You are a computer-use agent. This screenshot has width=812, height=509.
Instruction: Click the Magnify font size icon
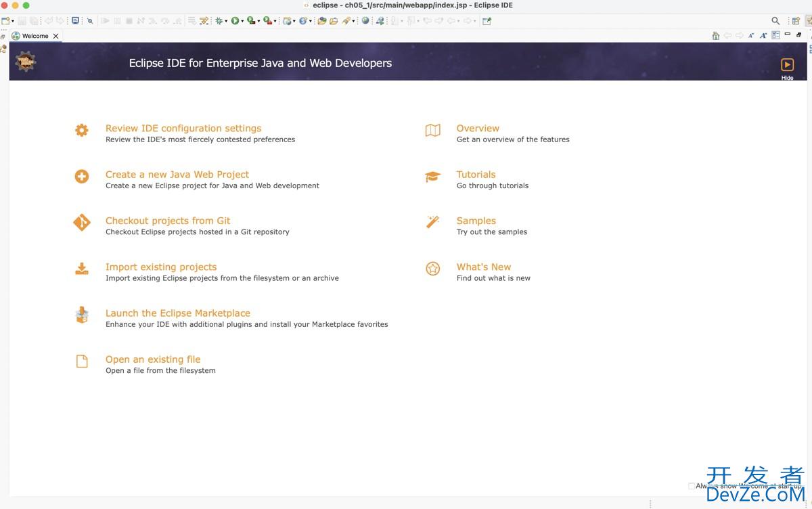click(763, 36)
